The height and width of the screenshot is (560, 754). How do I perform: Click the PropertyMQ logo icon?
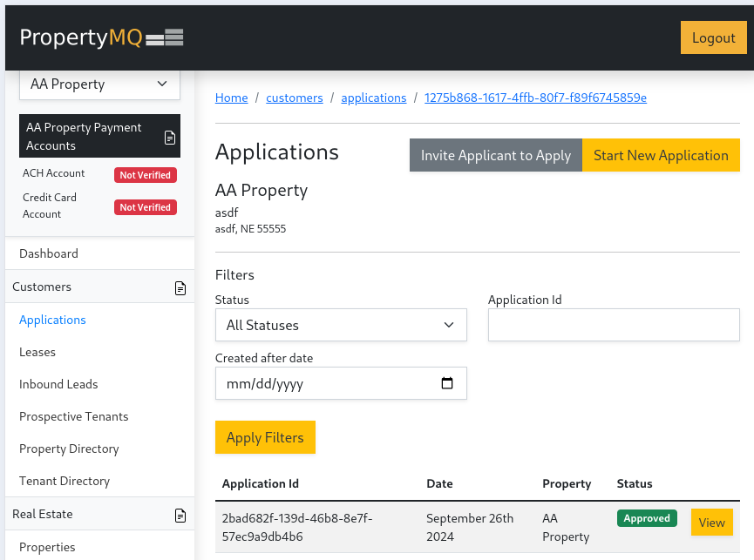click(x=164, y=37)
